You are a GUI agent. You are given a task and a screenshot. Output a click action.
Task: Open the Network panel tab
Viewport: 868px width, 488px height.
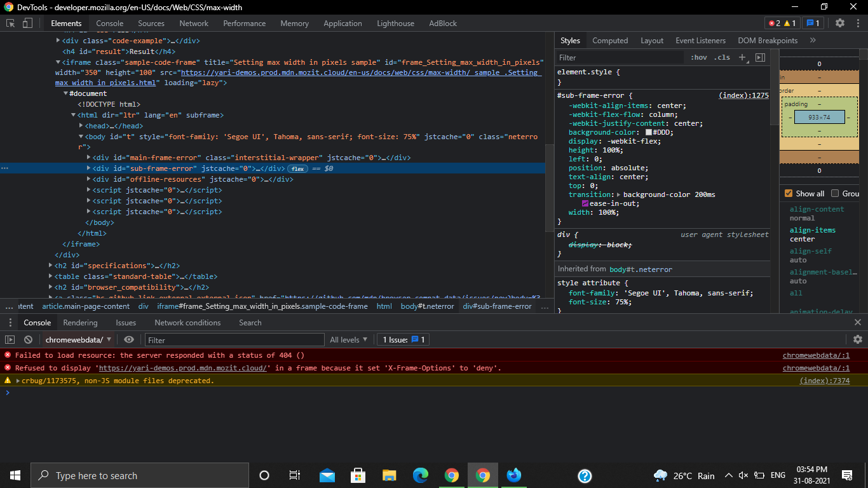[194, 23]
